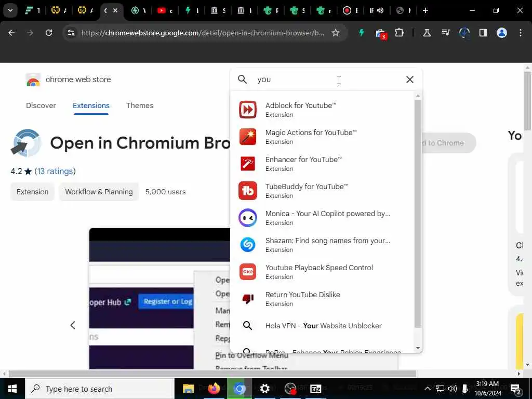Open the Windows Start menu
The image size is (532, 399).
coord(12,389)
